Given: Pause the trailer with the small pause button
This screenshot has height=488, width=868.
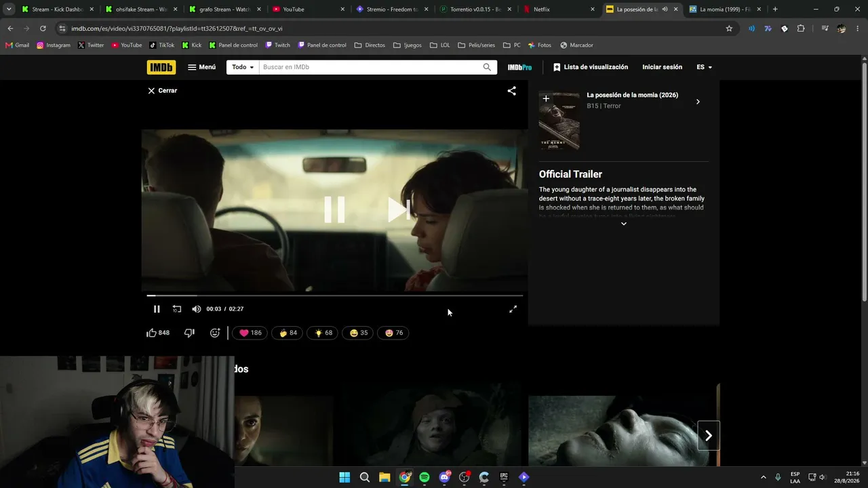Looking at the screenshot, I should point(157,309).
